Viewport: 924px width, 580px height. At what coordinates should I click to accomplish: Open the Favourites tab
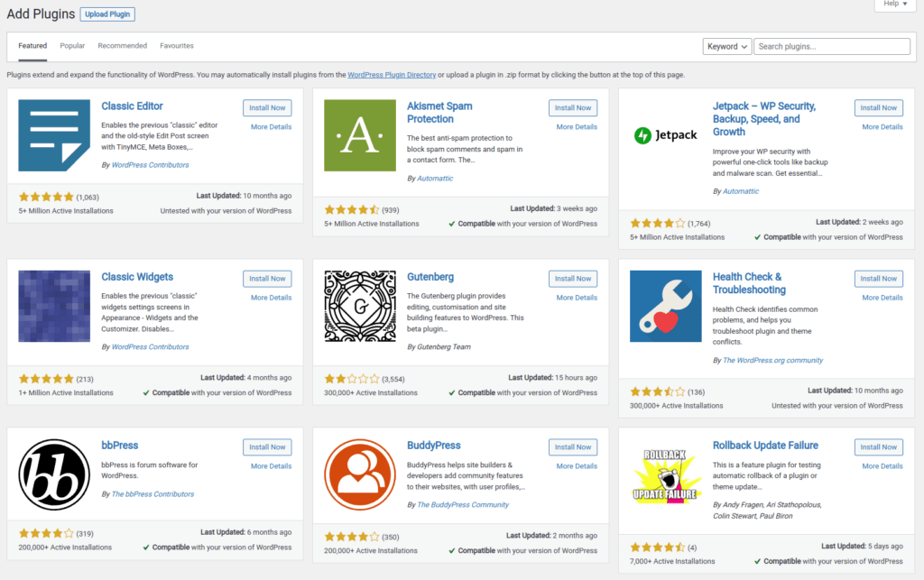tap(177, 46)
